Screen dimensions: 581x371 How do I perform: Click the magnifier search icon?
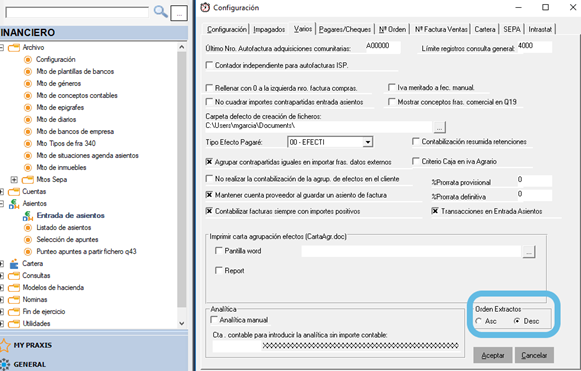click(x=160, y=12)
